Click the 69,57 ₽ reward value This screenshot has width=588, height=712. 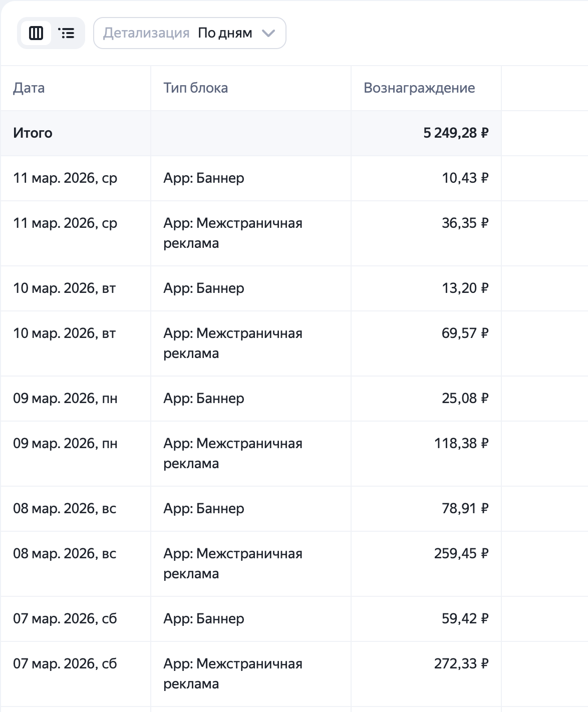pos(465,333)
